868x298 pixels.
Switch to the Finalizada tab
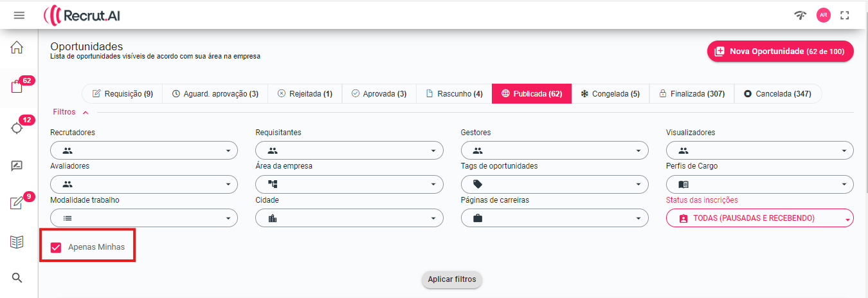[x=691, y=94]
